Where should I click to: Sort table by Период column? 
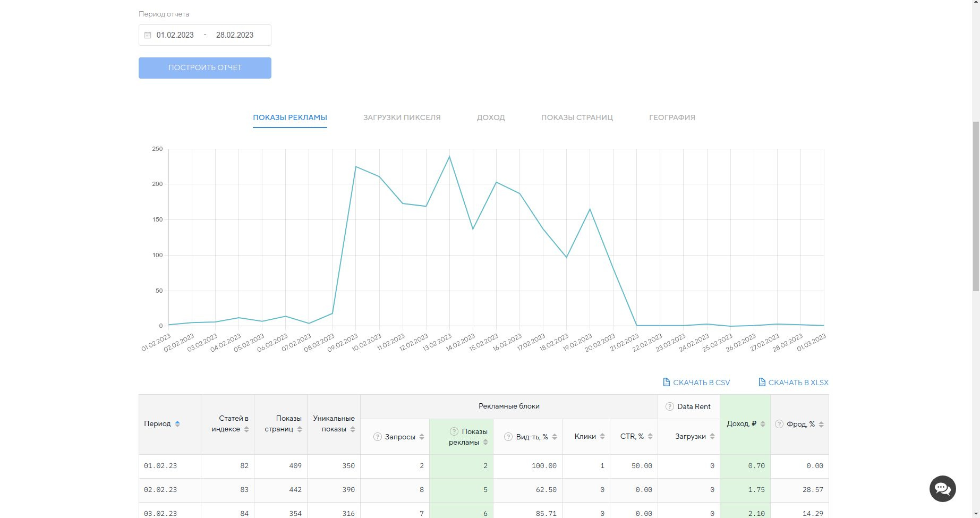tap(177, 423)
